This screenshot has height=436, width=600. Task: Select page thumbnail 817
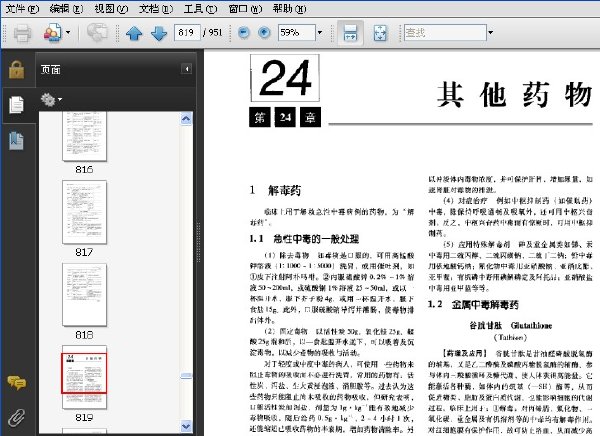click(85, 212)
